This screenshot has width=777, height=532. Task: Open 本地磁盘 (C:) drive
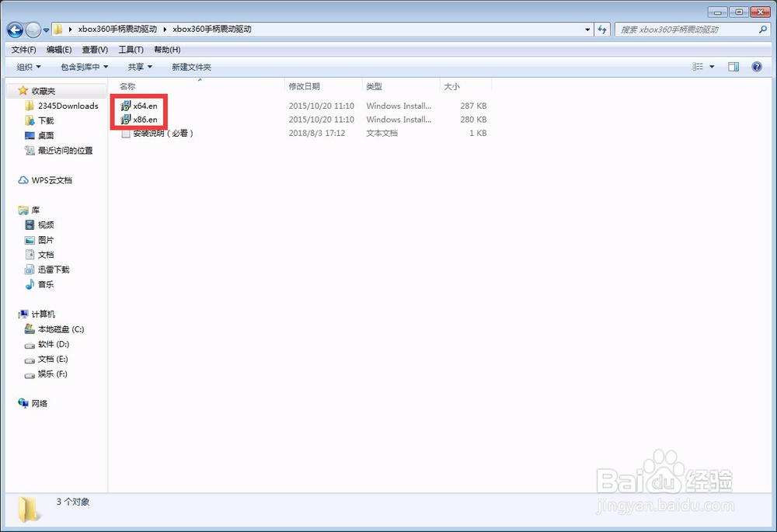(61, 329)
